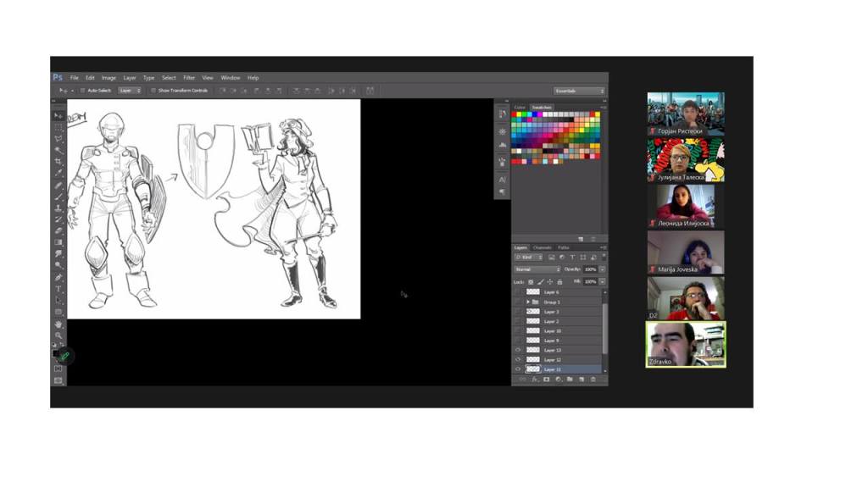Select the Horizontal Type tool

click(58, 289)
